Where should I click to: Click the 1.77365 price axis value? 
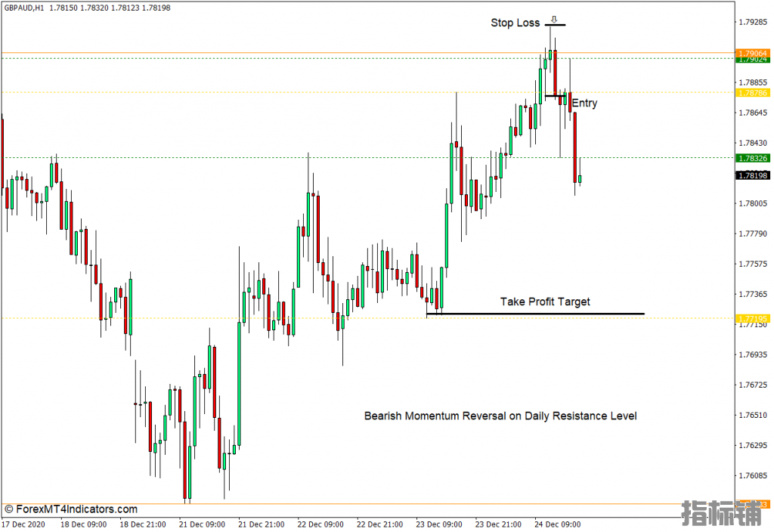coord(753,294)
